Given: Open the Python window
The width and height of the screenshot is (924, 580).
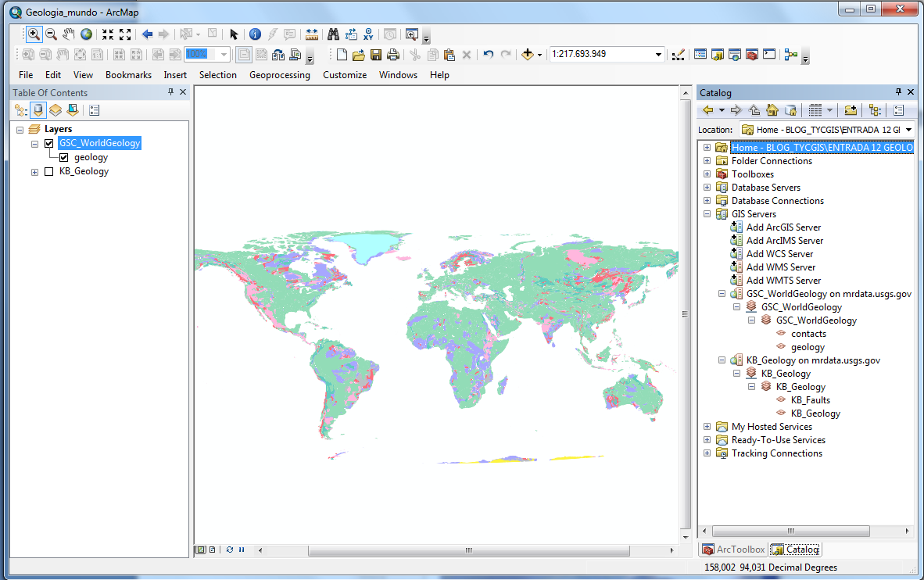Looking at the screenshot, I should point(769,55).
